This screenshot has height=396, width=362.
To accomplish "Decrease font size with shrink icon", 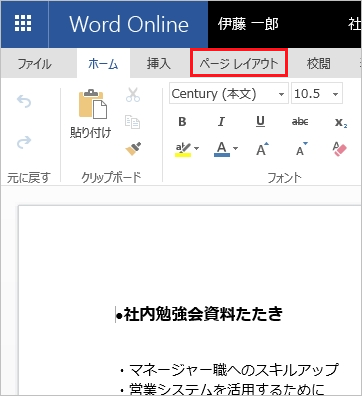I will tap(302, 149).
